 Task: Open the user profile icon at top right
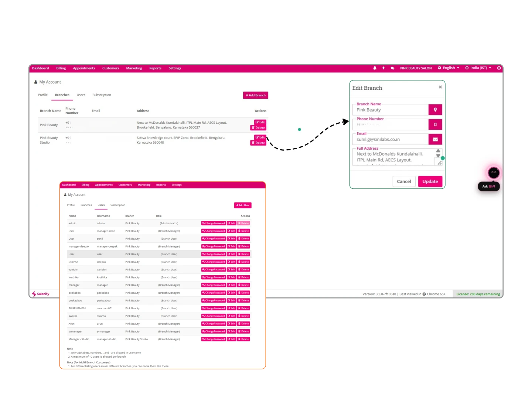pos(499,68)
